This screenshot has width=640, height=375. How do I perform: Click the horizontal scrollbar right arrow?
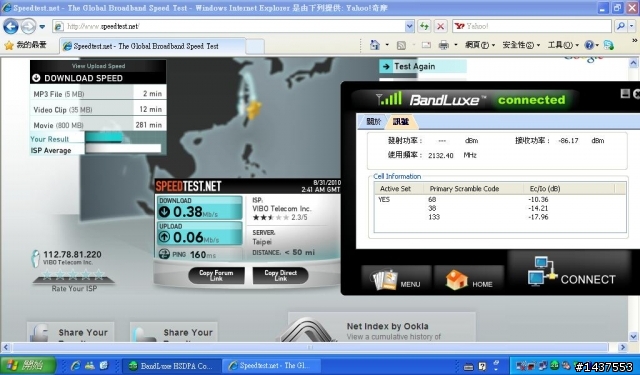(622, 347)
